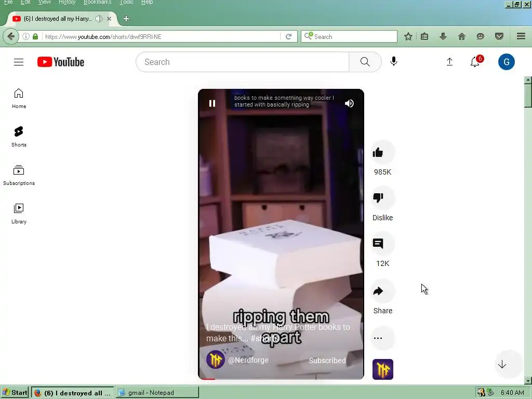Click the green padlock security icon
This screenshot has width=532, height=399.
point(35,36)
